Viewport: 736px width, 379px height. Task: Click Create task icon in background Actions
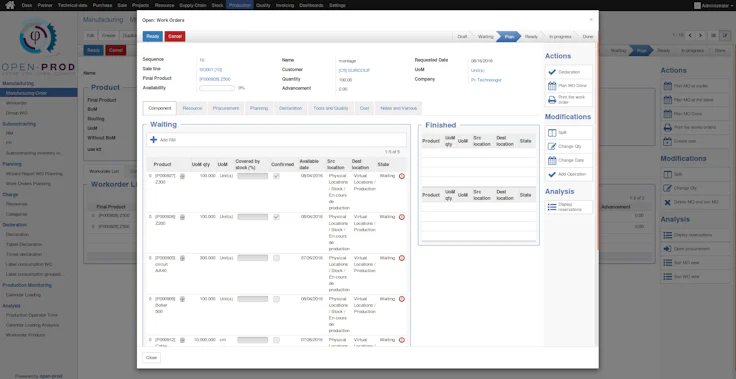tap(667, 141)
